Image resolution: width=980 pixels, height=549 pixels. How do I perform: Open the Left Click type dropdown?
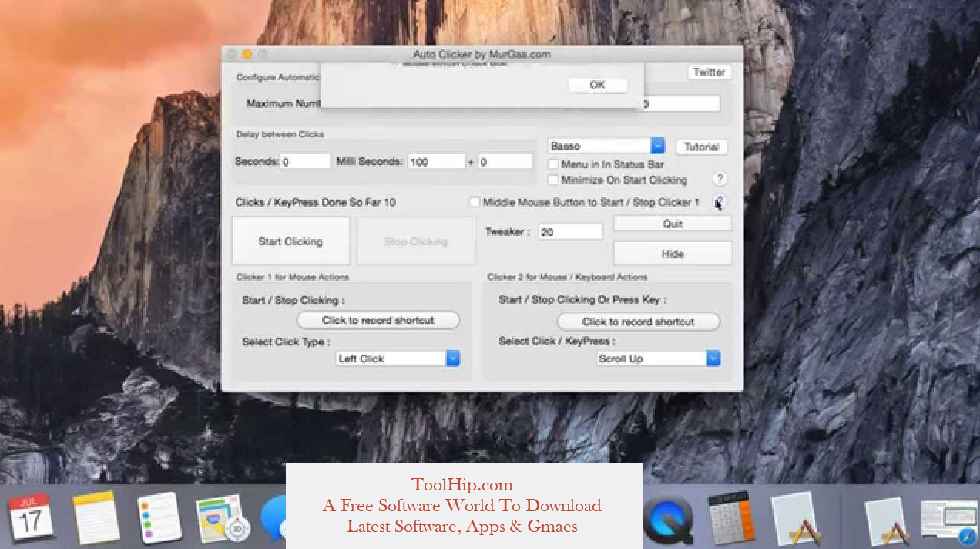pos(398,359)
